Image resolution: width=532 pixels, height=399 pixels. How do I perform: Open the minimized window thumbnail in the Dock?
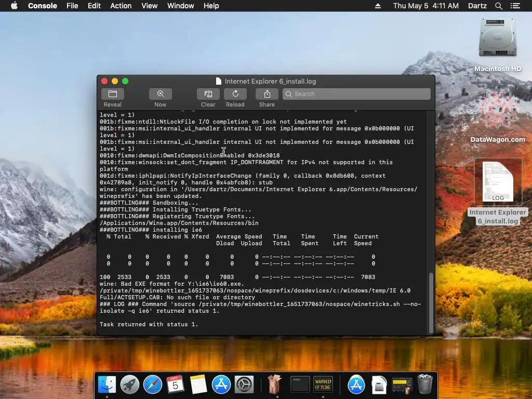[x=402, y=385]
